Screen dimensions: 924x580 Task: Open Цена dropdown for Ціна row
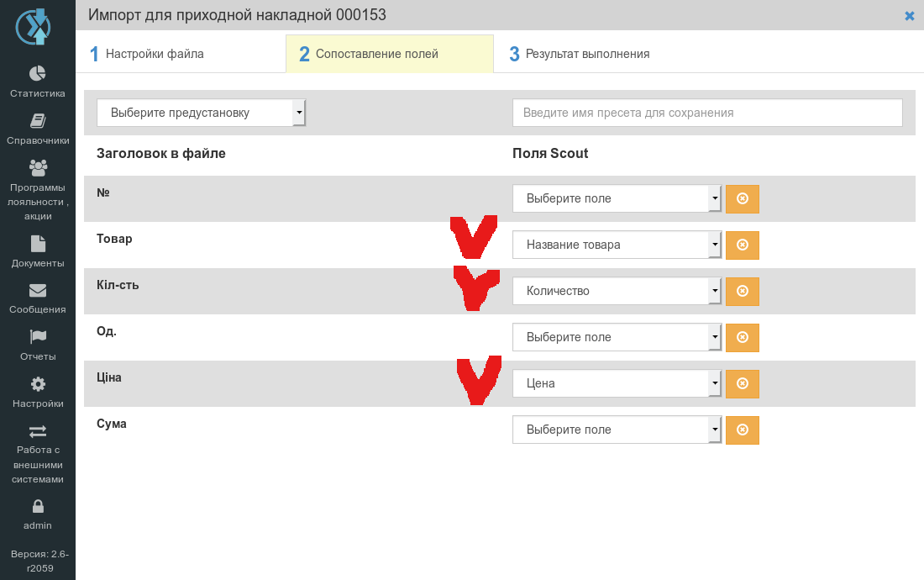(617, 383)
